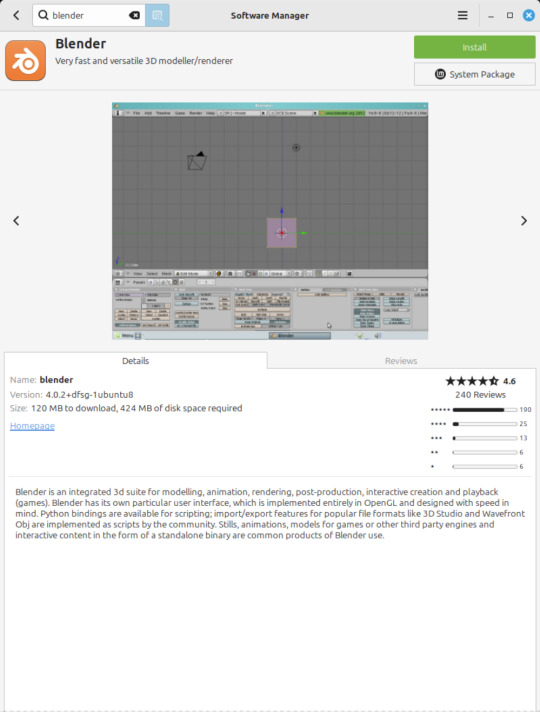Image resolution: width=540 pixels, height=712 pixels.
Task: Click the five-star rating bar
Action: point(485,410)
